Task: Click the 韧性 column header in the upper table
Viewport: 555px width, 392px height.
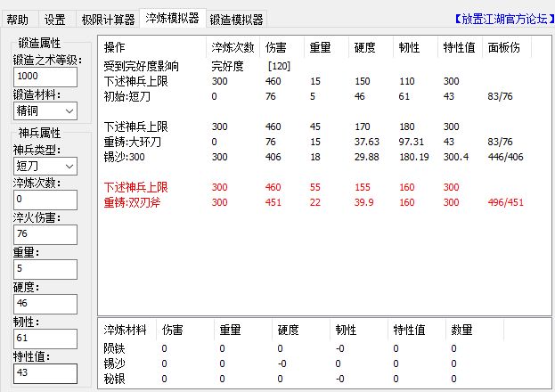Action: (x=415, y=47)
